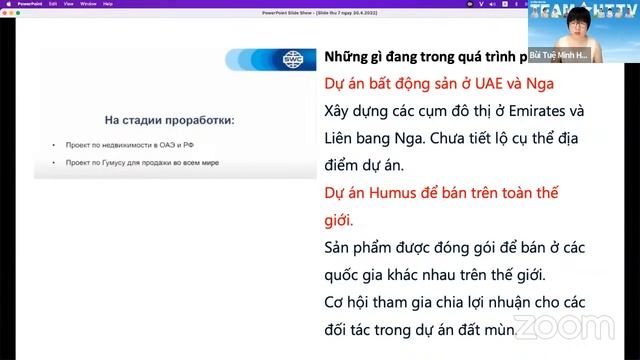Open the PowerPoint application menu
This screenshot has width=640, height=360.
point(30,4)
